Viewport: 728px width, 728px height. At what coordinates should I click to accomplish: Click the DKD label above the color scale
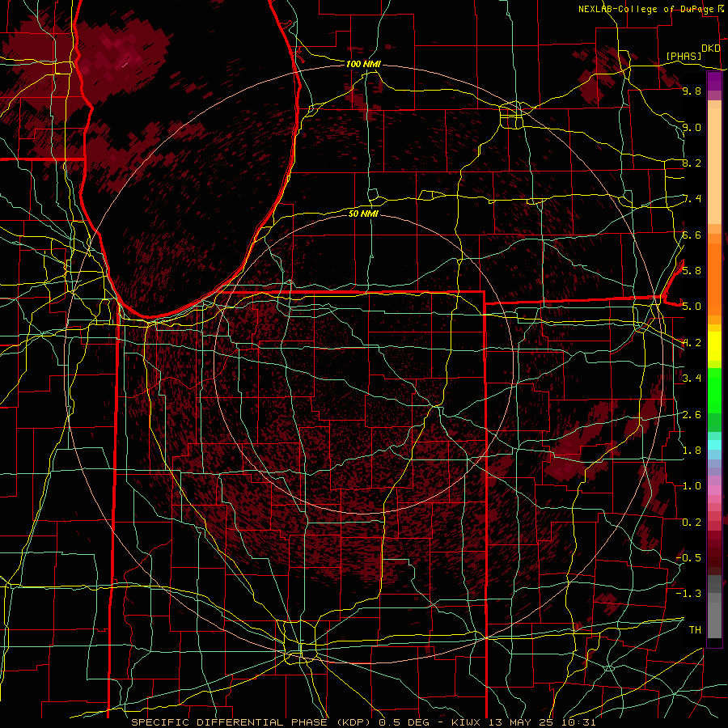pos(711,49)
